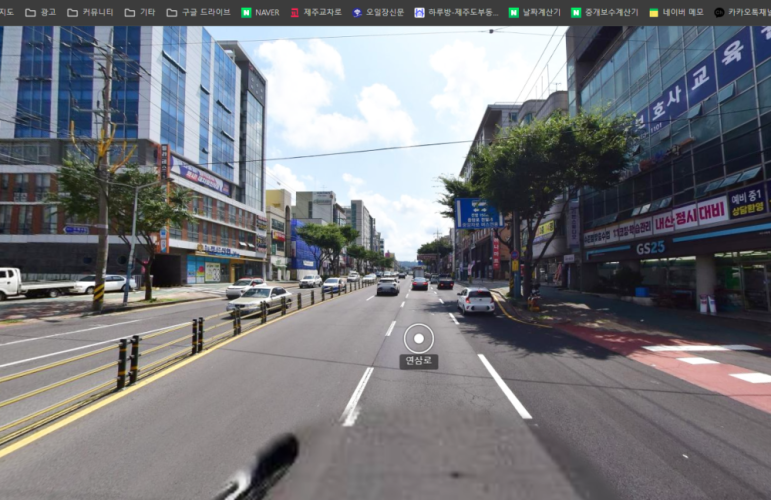Click the blue directional road sign
Screen dimensions: 771x500
click(x=477, y=213)
